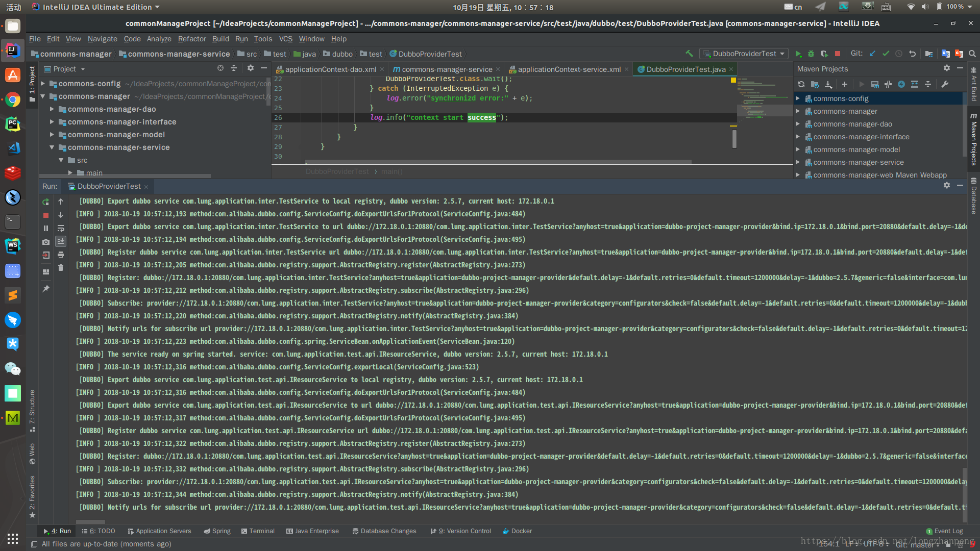Image resolution: width=980 pixels, height=551 pixels.
Task: Click the blue Google Translate icon
Action: click(x=946, y=54)
